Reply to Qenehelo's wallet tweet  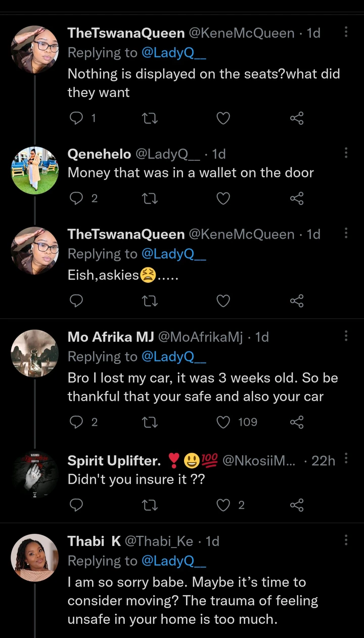coord(76,199)
